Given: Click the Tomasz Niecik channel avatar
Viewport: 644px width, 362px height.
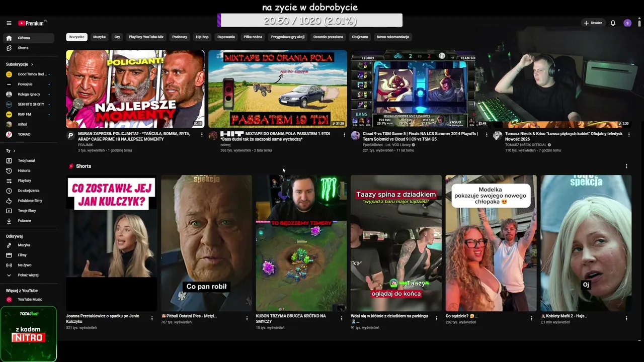Looking at the screenshot, I should 498,136.
